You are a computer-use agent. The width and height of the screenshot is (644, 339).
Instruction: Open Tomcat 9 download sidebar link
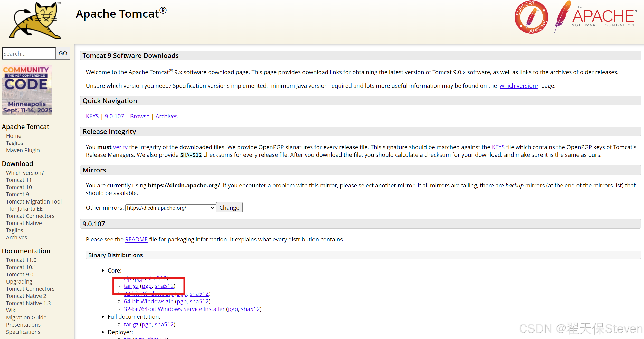[x=17, y=194]
